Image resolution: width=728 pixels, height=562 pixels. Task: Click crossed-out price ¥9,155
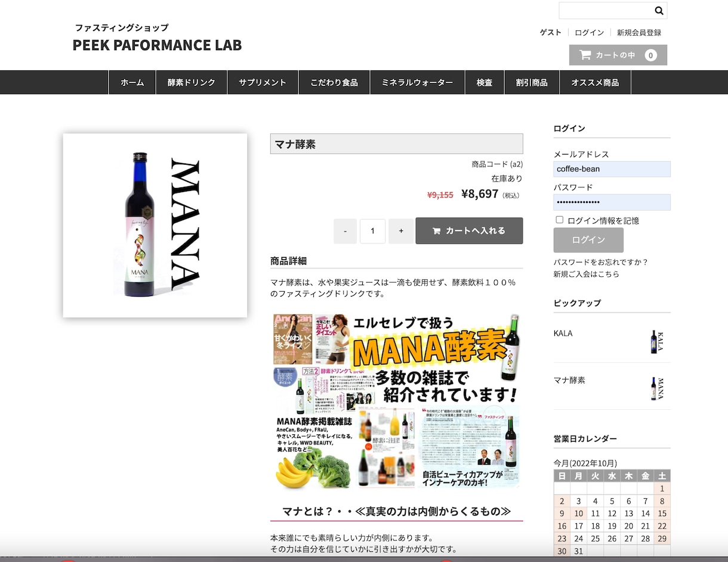click(440, 194)
